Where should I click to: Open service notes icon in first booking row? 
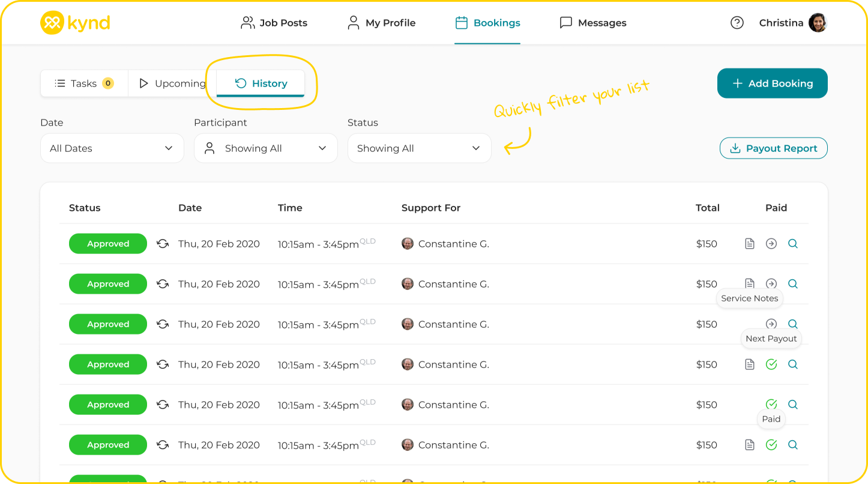pos(750,244)
